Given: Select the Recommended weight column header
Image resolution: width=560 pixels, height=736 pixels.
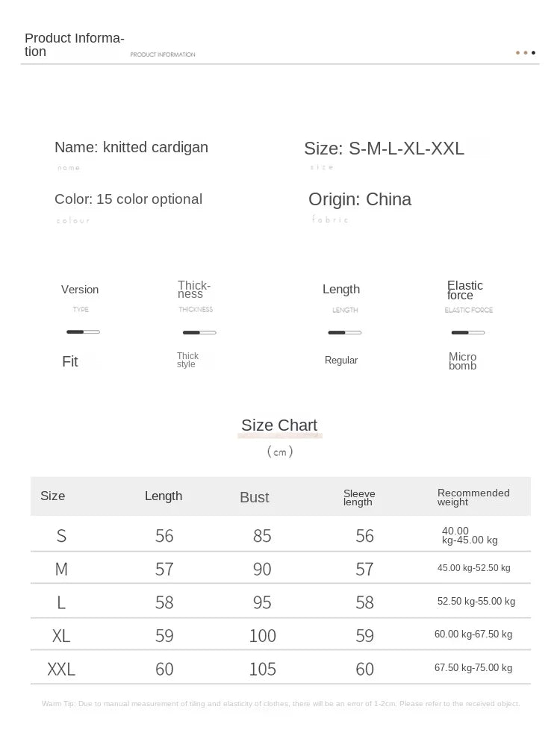Looking at the screenshot, I should tap(473, 497).
